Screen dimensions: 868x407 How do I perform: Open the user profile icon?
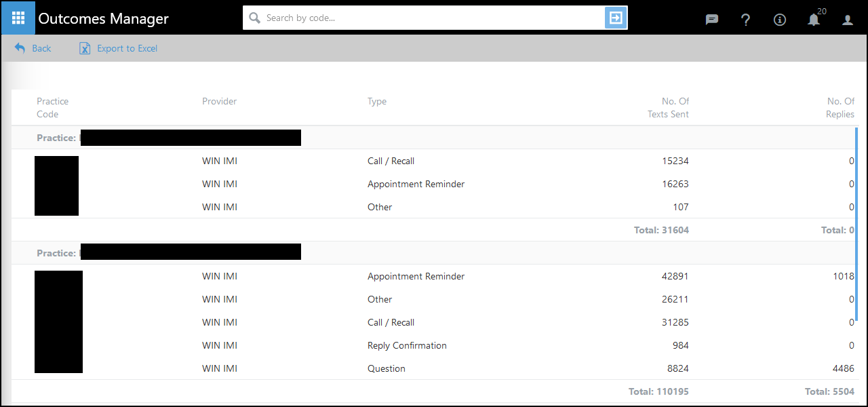pyautogui.click(x=847, y=20)
